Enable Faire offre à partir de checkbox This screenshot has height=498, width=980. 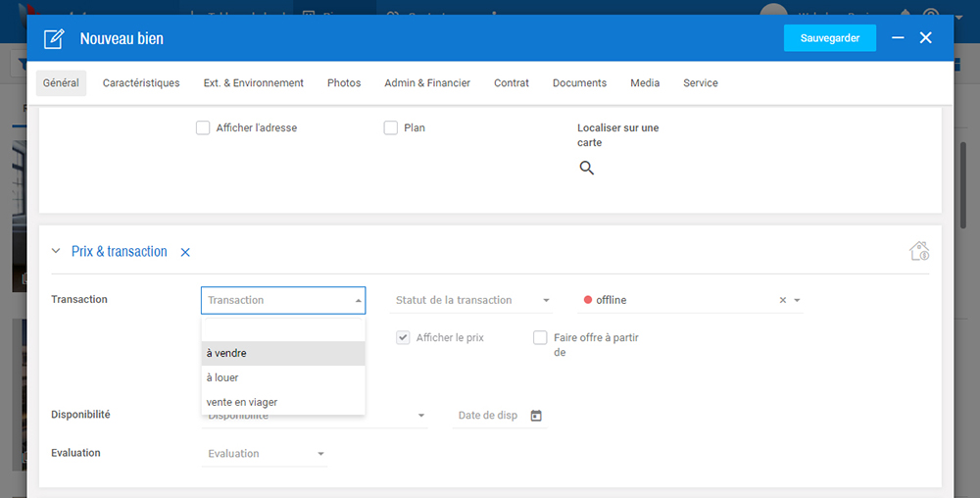coord(540,338)
